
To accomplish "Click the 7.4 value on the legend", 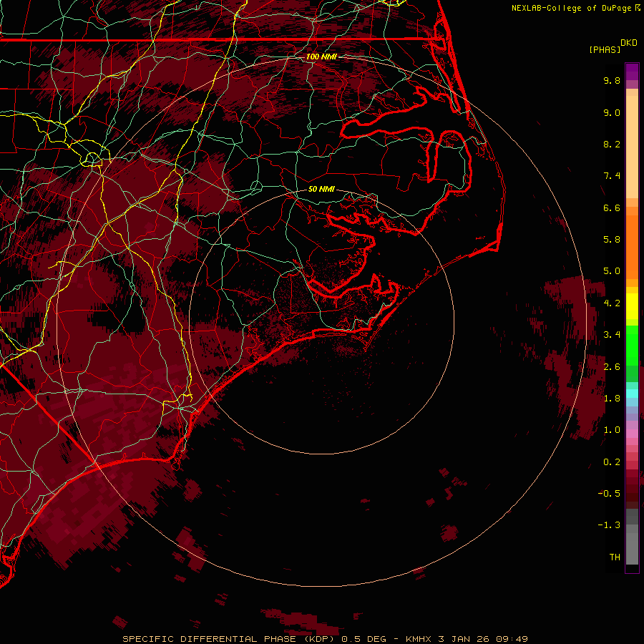I will click(612, 176).
